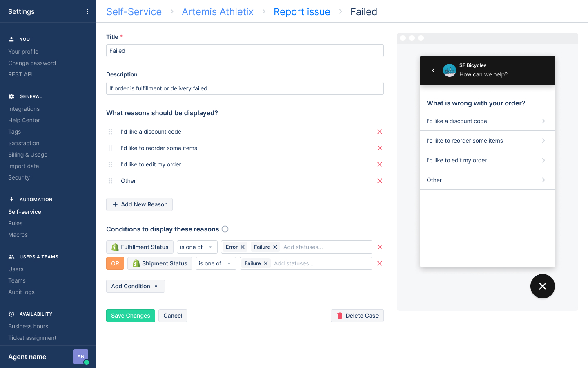Screen dimensions: 588x368
Task: Go to Import data
Action: [24, 166]
